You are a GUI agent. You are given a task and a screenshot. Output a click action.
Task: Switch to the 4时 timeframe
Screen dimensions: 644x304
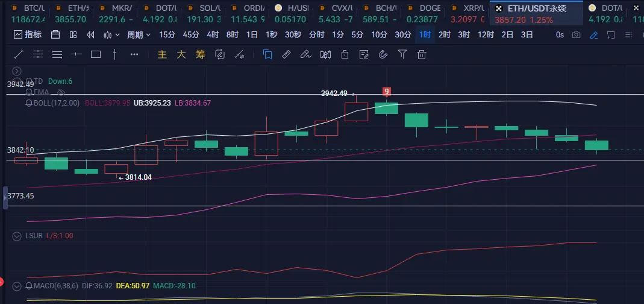[213, 35]
